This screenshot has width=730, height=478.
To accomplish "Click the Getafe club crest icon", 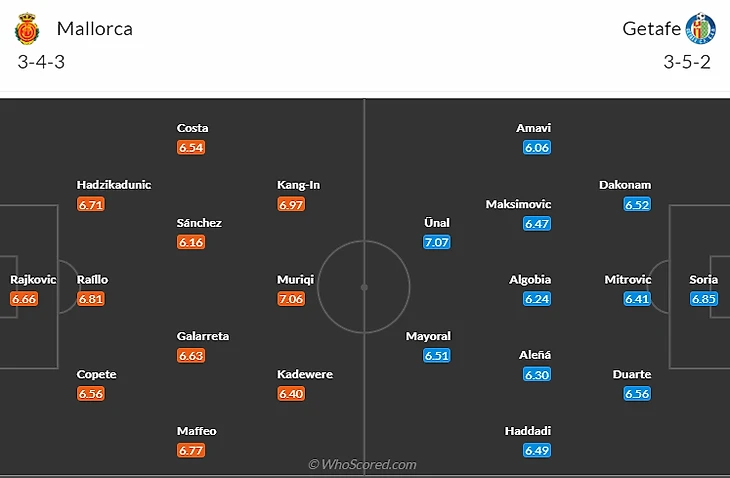I will click(x=703, y=29).
